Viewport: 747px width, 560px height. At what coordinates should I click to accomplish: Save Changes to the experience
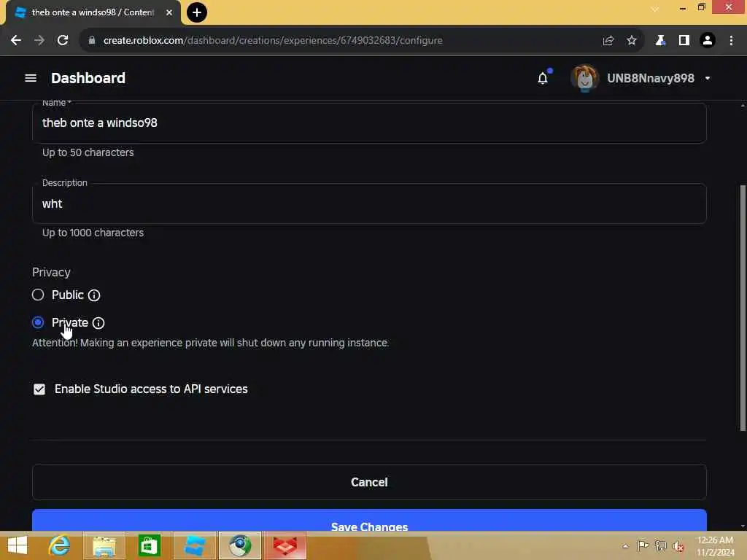tap(369, 521)
